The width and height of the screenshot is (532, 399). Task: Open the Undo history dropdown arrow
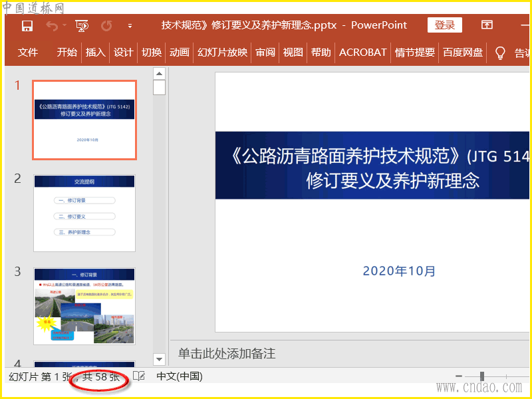(65, 25)
